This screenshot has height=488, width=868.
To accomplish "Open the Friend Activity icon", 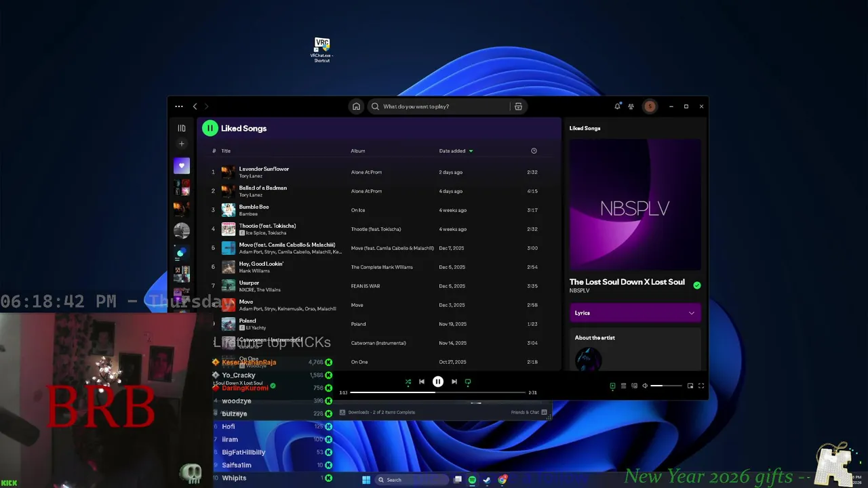I will [631, 106].
